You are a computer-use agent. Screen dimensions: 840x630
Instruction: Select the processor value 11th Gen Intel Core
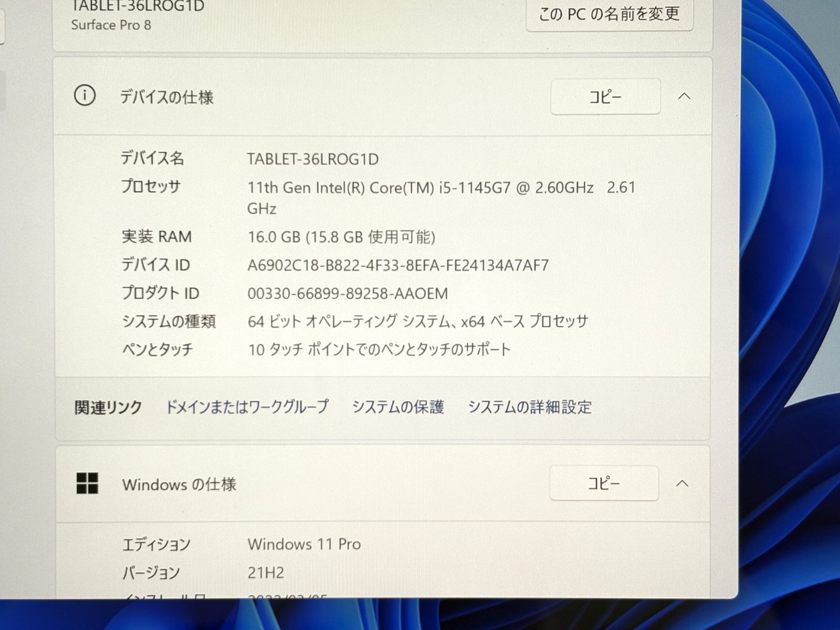pyautogui.click(x=442, y=198)
